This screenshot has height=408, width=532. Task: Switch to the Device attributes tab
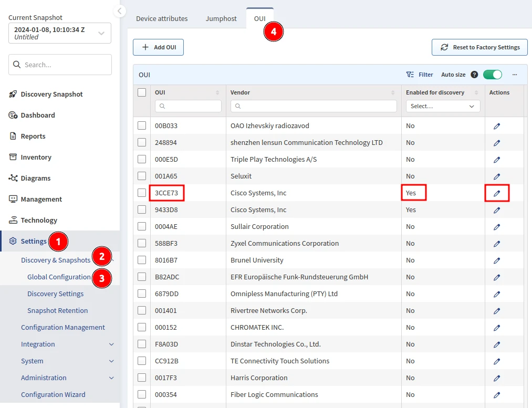click(162, 18)
